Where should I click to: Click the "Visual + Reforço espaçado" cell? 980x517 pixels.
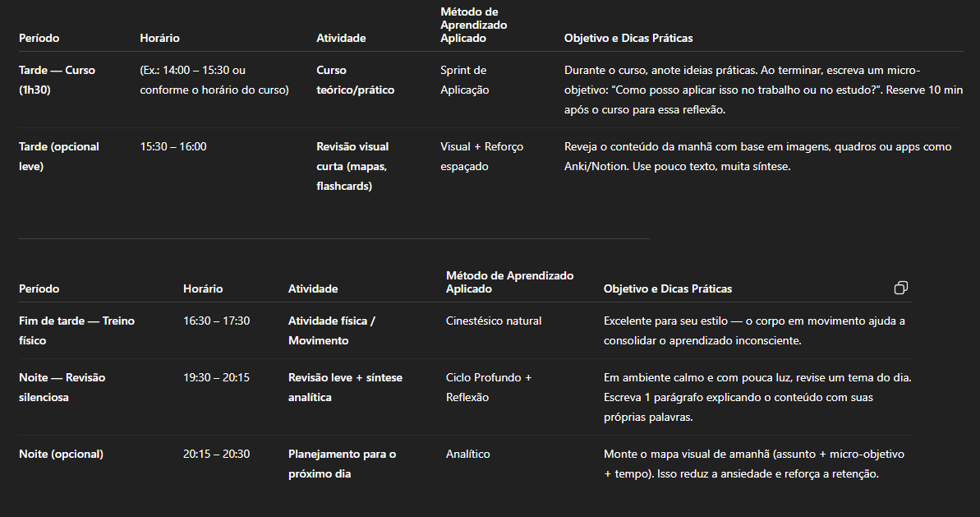(481, 156)
